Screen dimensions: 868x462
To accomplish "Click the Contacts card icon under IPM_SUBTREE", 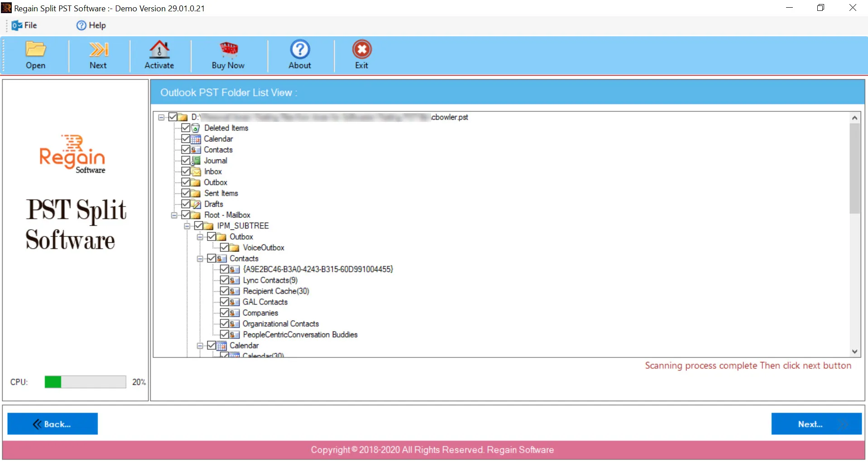I will (221, 259).
